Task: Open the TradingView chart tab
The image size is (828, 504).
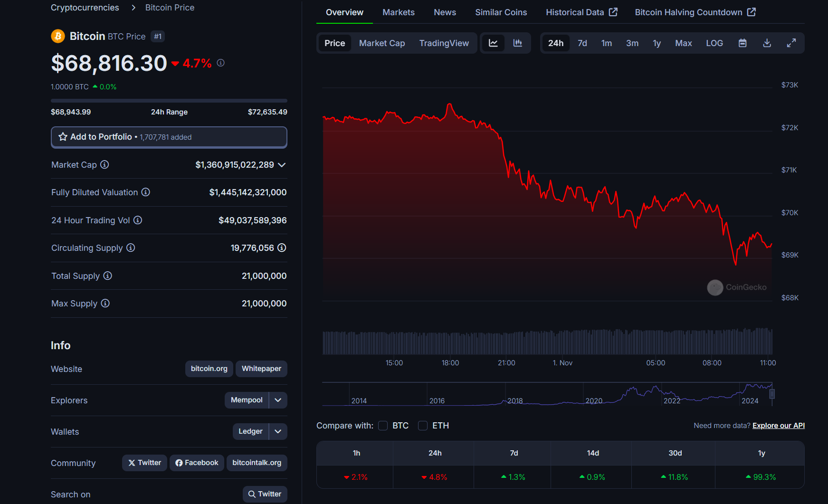Action: pyautogui.click(x=444, y=43)
